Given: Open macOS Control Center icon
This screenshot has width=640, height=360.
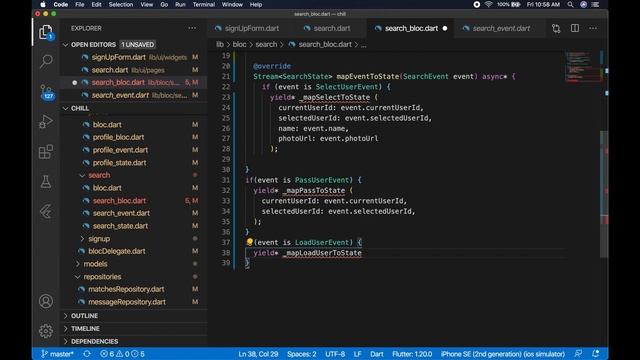Looking at the screenshot, I should click(x=596, y=4).
